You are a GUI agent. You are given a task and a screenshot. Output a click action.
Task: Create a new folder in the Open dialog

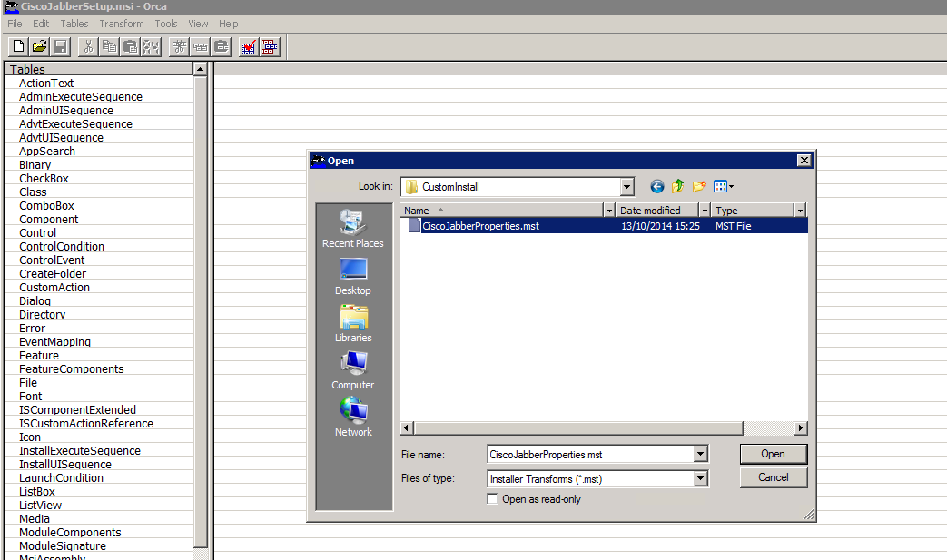(x=699, y=186)
